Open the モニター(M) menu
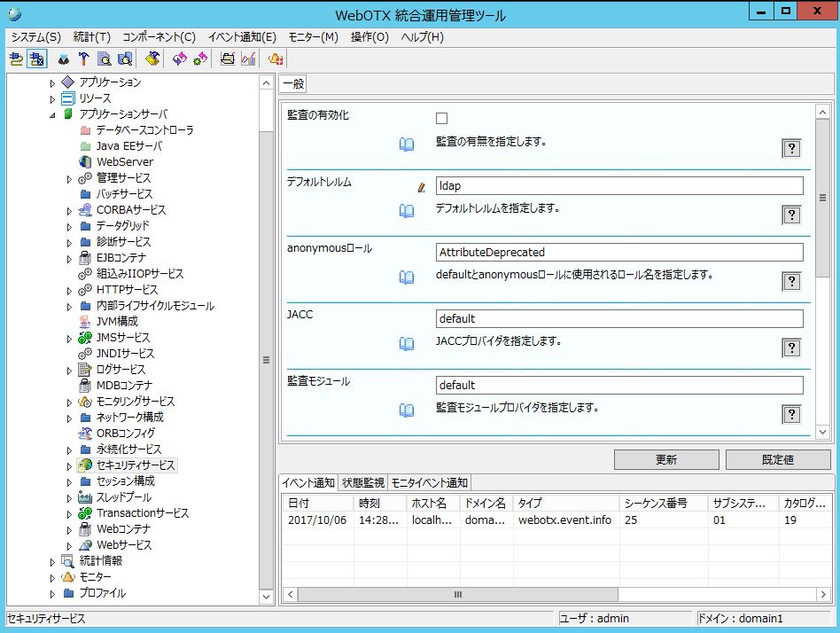840x633 pixels. point(313,37)
